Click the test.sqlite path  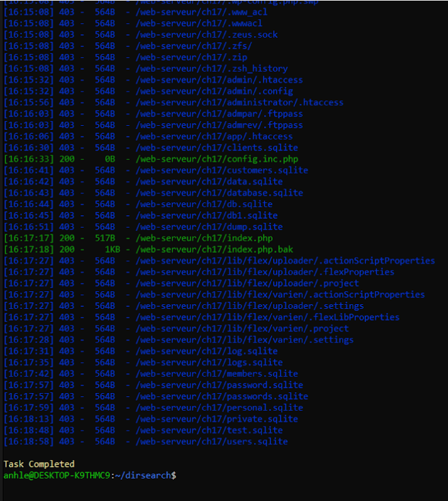(x=209, y=431)
